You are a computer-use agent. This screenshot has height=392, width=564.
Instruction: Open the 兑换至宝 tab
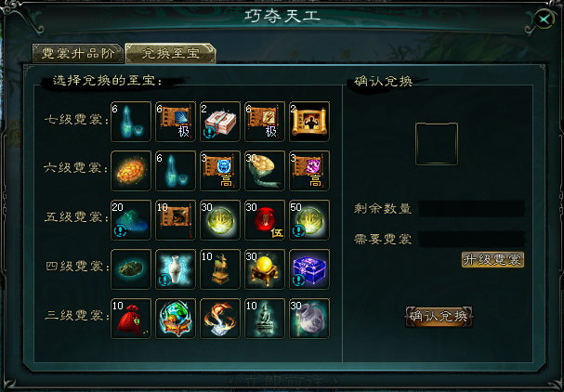pyautogui.click(x=170, y=54)
